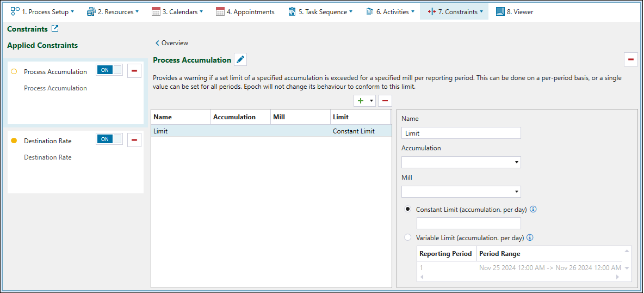Select the Limit row in the table
Screen dimensions: 644x293
pos(271,131)
